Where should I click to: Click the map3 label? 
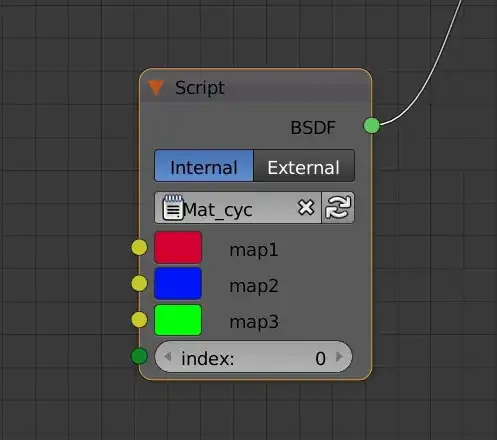(x=254, y=322)
